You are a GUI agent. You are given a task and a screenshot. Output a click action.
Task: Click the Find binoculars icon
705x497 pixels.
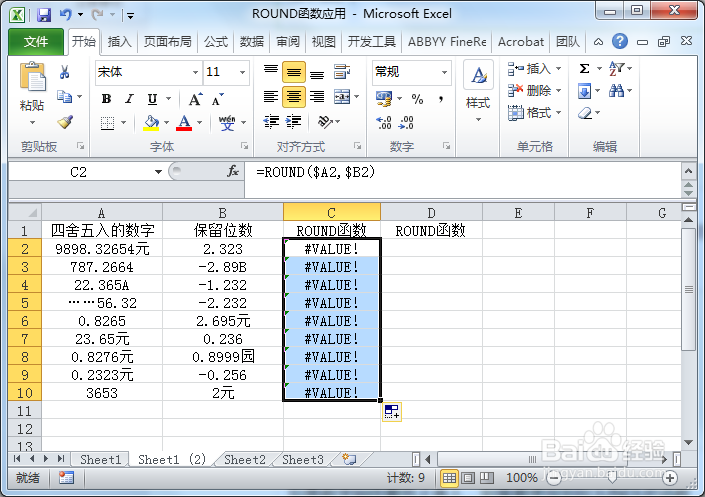coord(616,91)
